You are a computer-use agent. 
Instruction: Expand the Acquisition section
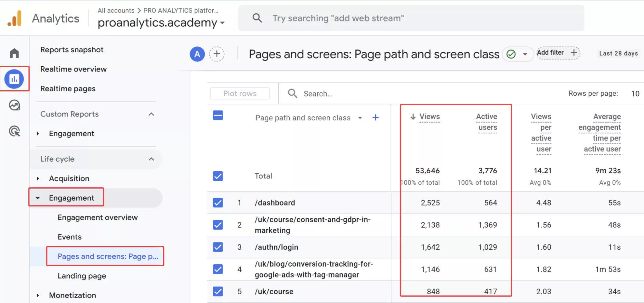point(38,178)
